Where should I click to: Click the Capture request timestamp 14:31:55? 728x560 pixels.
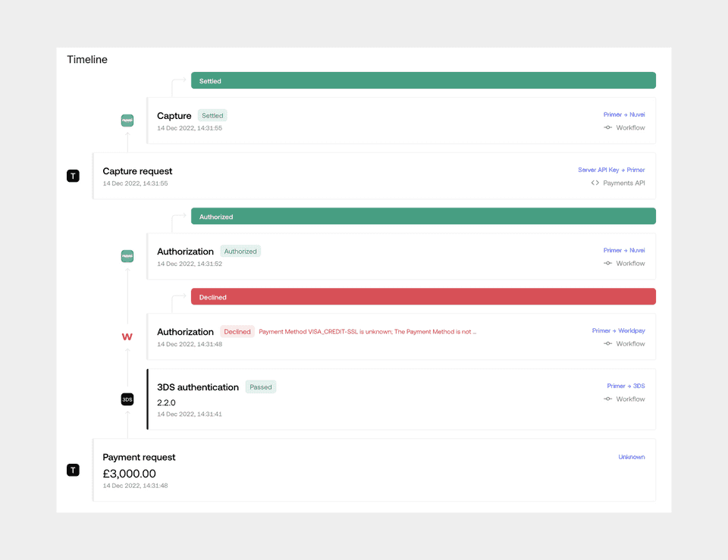tap(135, 183)
